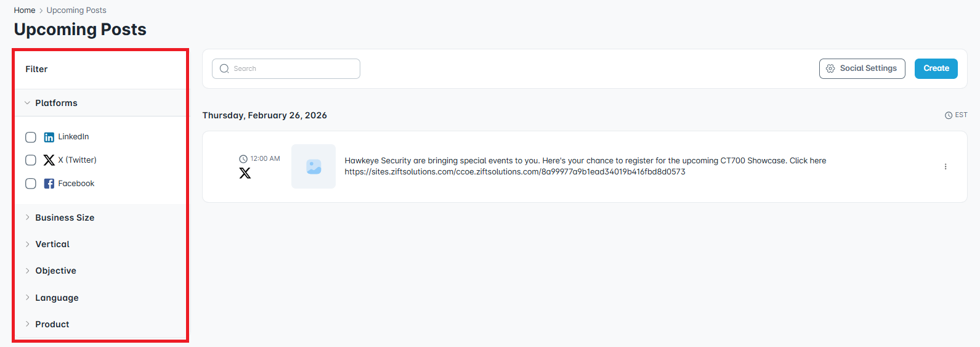Click the clock icon next to EST
This screenshot has width=980, height=347.
[949, 115]
